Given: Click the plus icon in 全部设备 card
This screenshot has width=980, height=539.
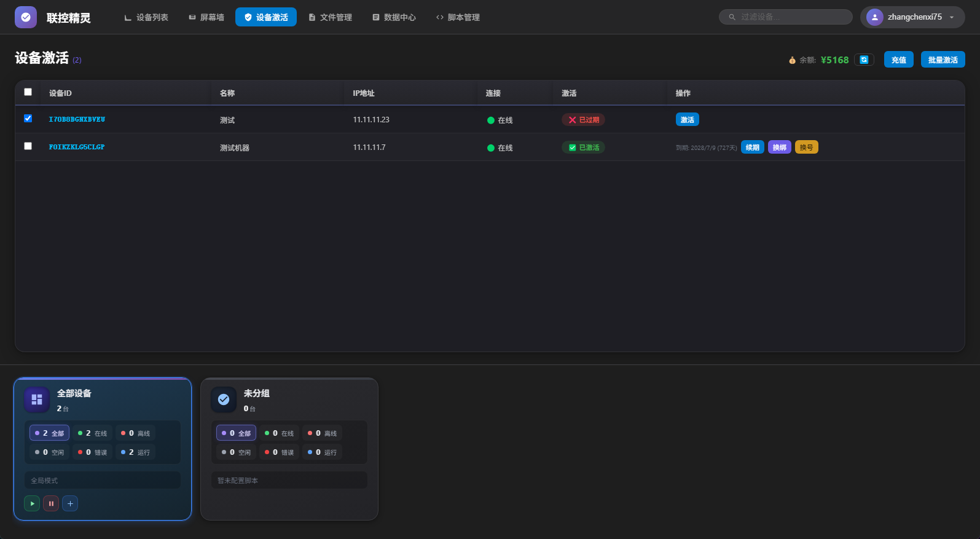Looking at the screenshot, I should 70,503.
